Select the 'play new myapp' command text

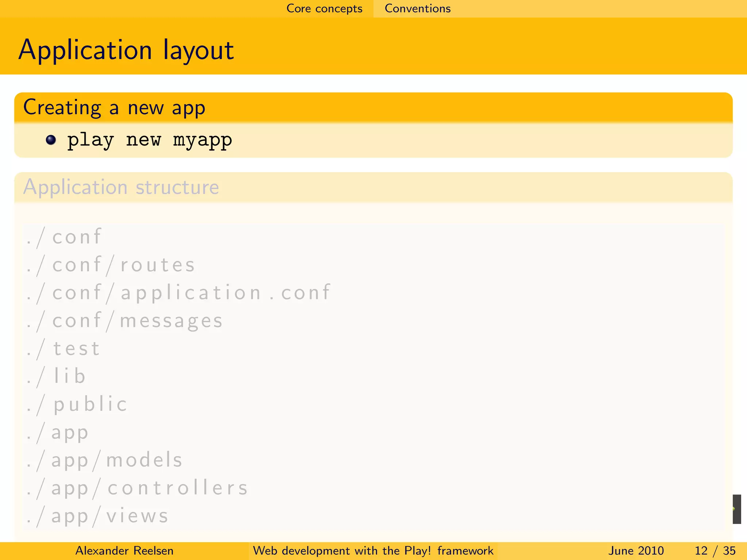pyautogui.click(x=150, y=140)
